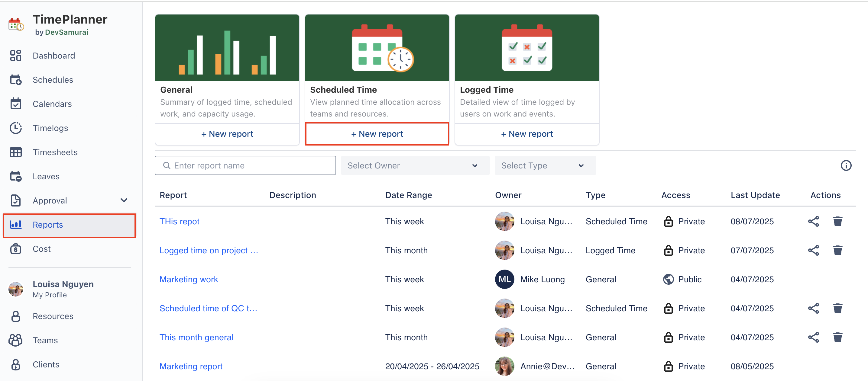The image size is (868, 381).
Task: Click the Teams group icon
Action: click(x=15, y=340)
